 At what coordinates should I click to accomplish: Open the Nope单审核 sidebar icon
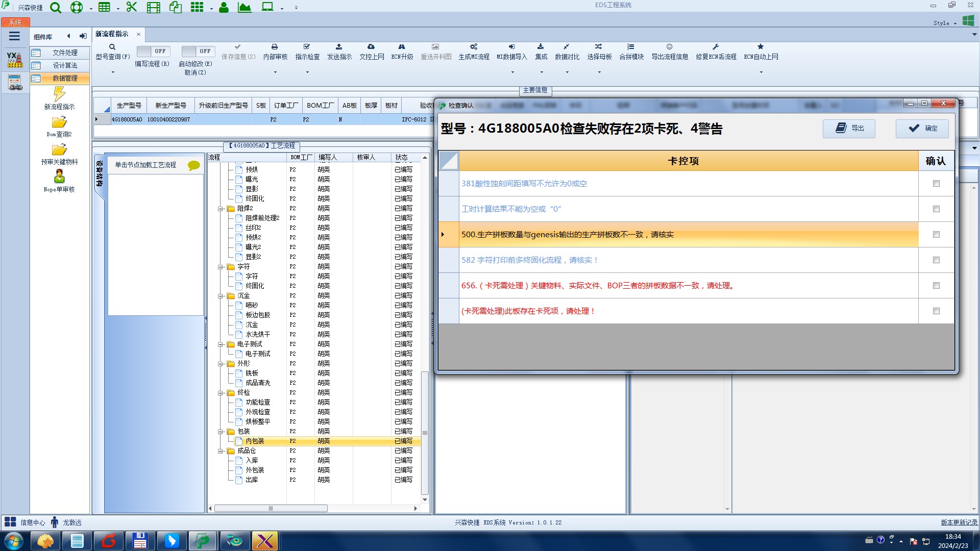click(59, 177)
